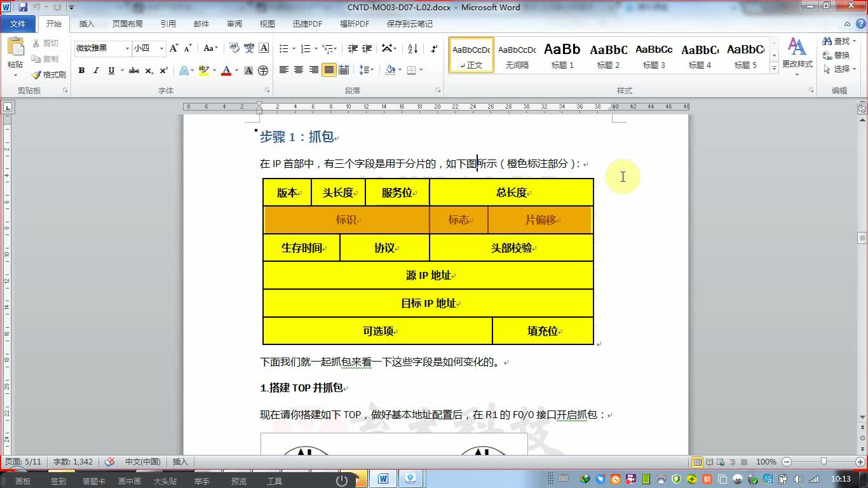
Task: Open Change Case (Aa) dropdown
Action: click(210, 48)
